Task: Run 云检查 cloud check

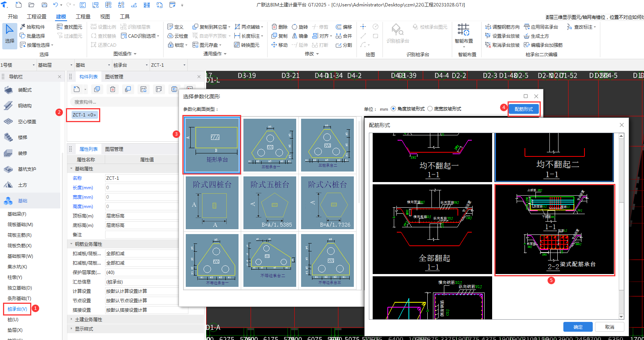Action: (x=177, y=36)
